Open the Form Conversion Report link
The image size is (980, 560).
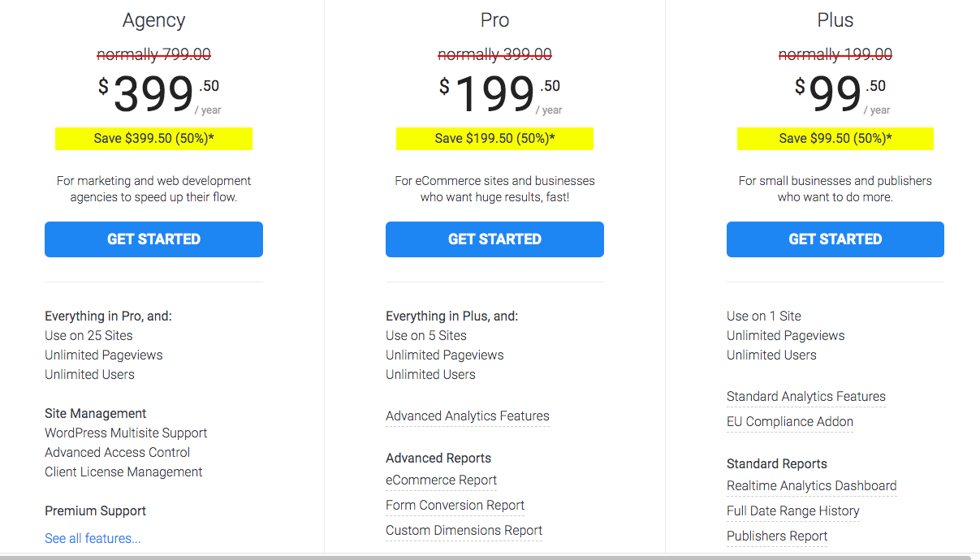[455, 506]
